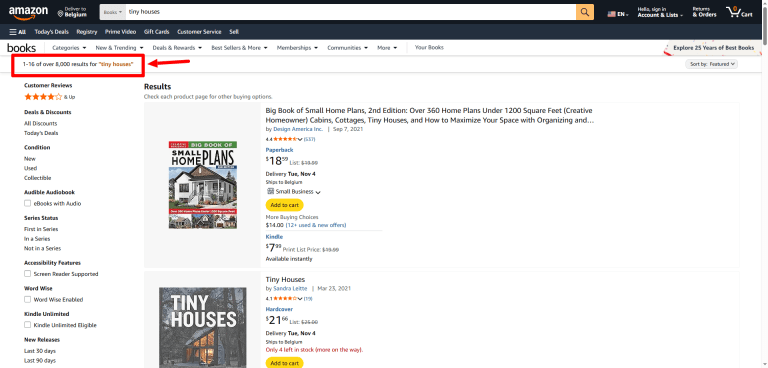Expand the More menu

(x=387, y=48)
